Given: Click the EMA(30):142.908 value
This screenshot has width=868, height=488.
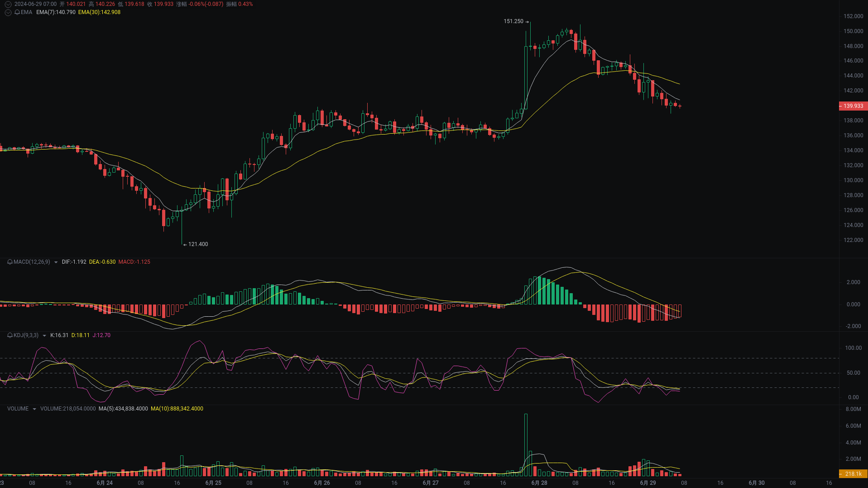Looking at the screenshot, I should click(x=99, y=12).
